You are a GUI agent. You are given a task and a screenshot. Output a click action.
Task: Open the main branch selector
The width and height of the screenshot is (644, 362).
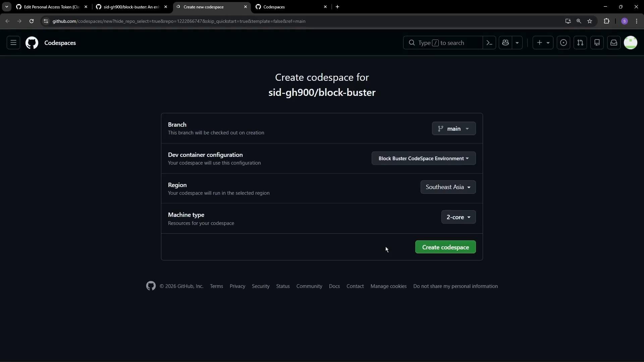454,128
